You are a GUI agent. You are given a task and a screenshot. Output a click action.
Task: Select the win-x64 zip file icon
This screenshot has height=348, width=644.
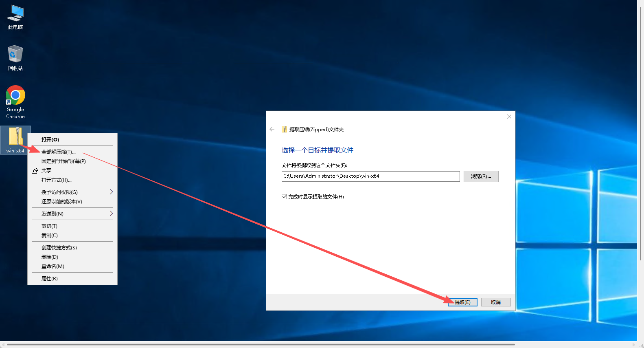point(15,139)
